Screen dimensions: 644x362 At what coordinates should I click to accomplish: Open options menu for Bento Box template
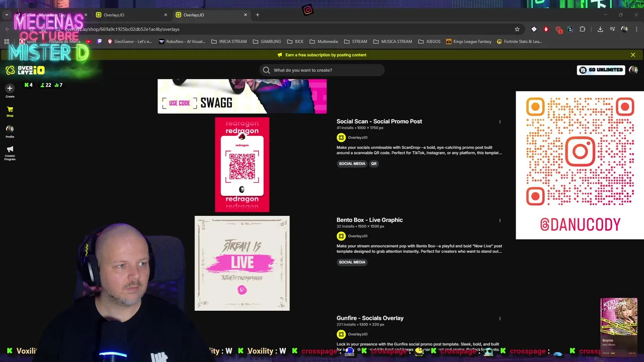(500, 220)
